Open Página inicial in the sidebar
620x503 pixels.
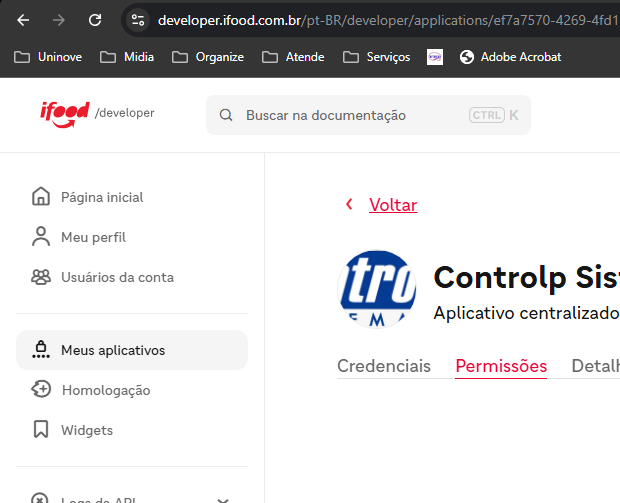(x=102, y=197)
